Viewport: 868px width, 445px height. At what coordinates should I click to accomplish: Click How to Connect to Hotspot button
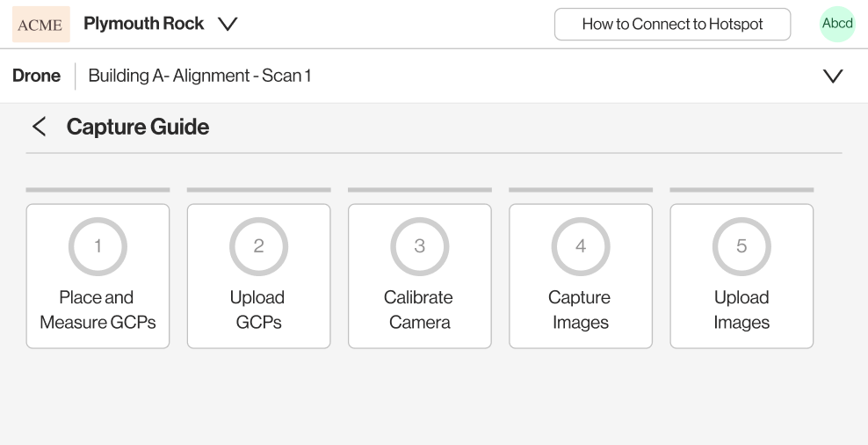[673, 24]
